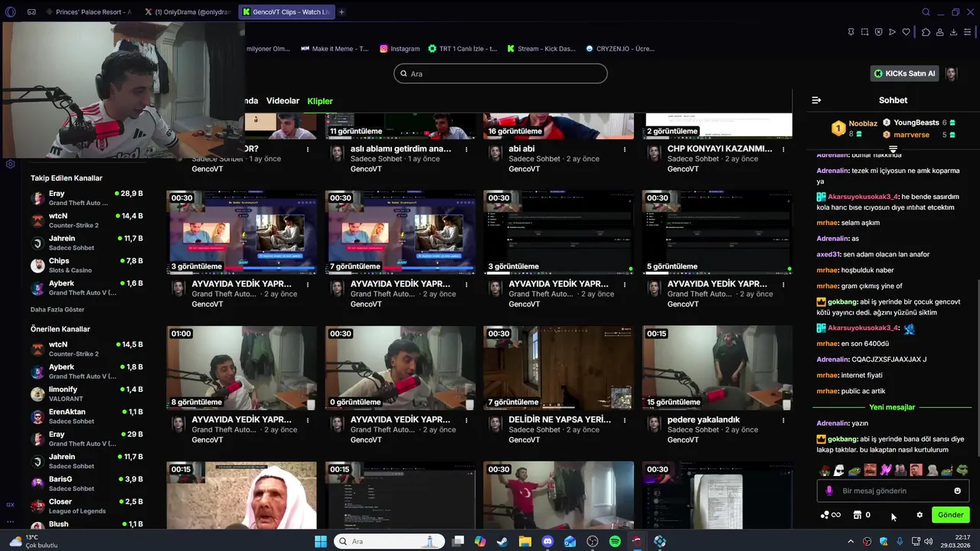This screenshot has height=551, width=980.
Task: Open user profile avatar next to KICKs button
Action: pos(951,73)
